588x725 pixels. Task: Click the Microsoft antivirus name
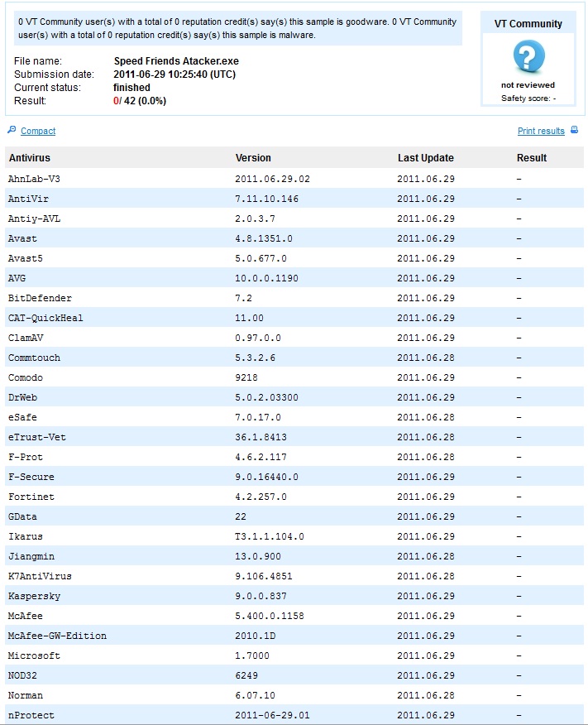click(x=34, y=656)
